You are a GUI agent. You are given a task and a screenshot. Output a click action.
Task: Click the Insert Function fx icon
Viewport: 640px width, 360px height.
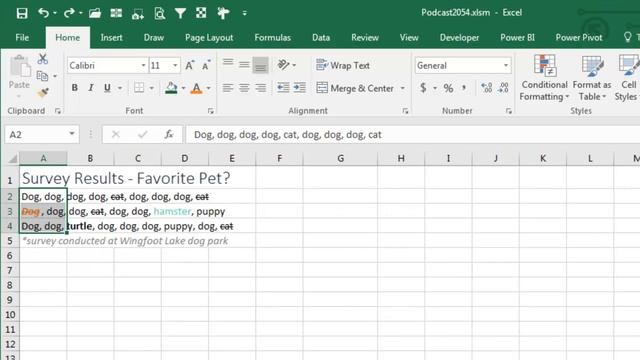pos(169,135)
